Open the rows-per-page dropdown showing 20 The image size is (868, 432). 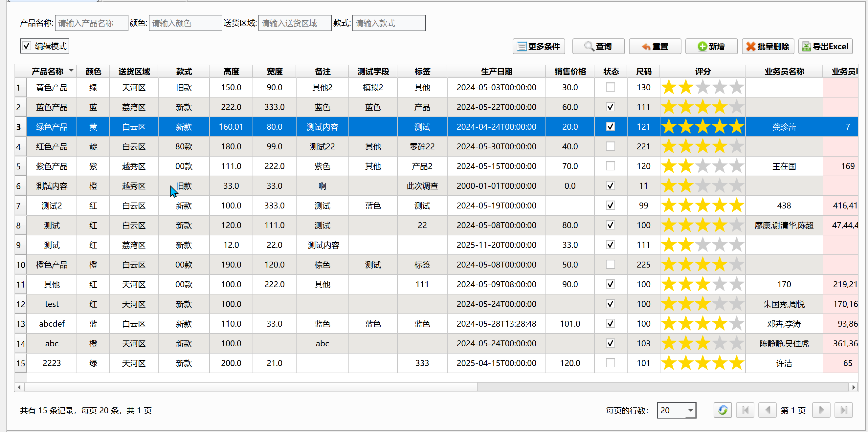(690, 410)
